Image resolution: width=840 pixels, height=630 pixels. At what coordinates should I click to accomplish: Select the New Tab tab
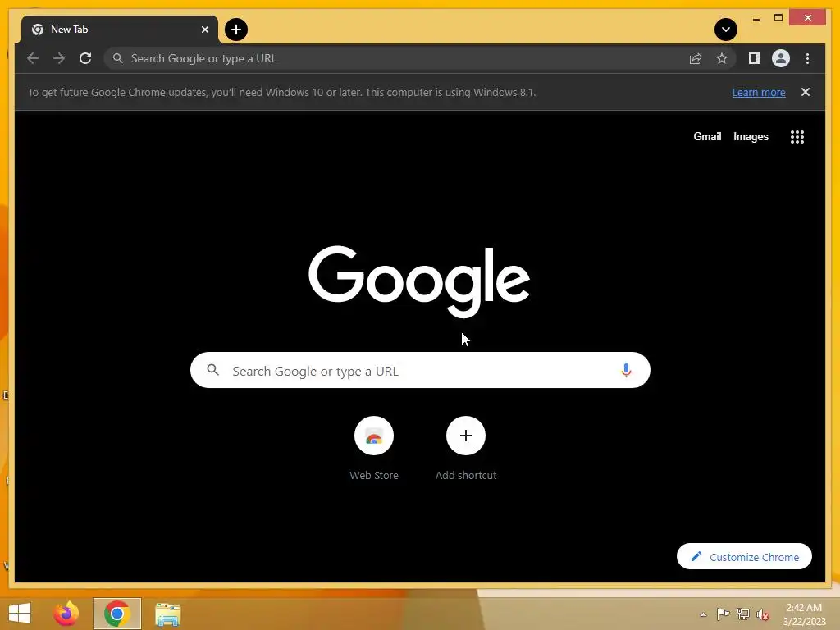pos(119,30)
